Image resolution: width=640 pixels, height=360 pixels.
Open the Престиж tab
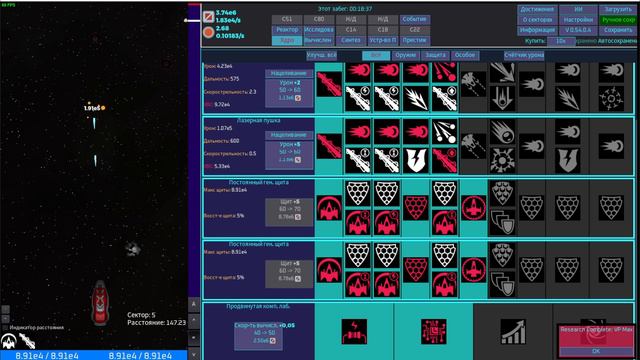click(414, 40)
